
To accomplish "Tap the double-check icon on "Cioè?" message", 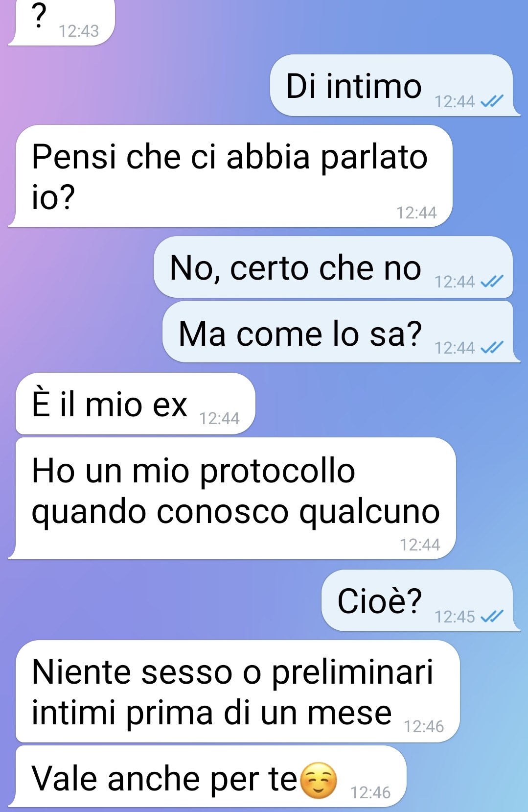I will tap(491, 616).
